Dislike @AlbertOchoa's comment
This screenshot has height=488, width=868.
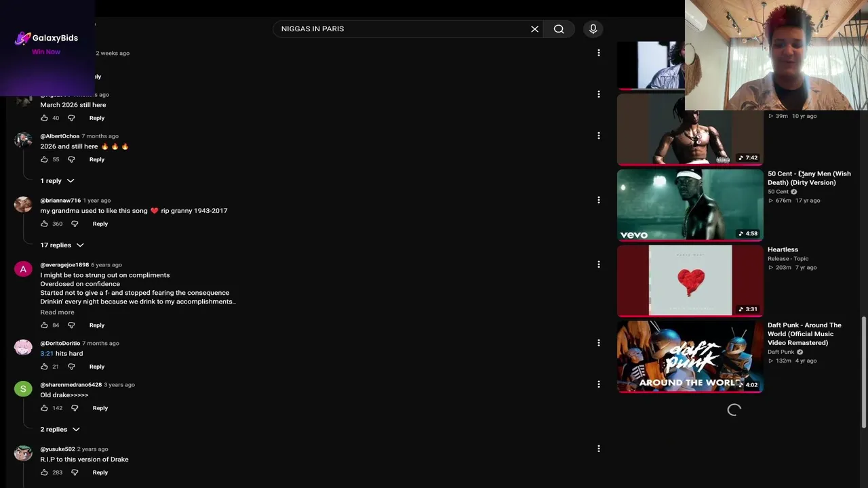71,159
